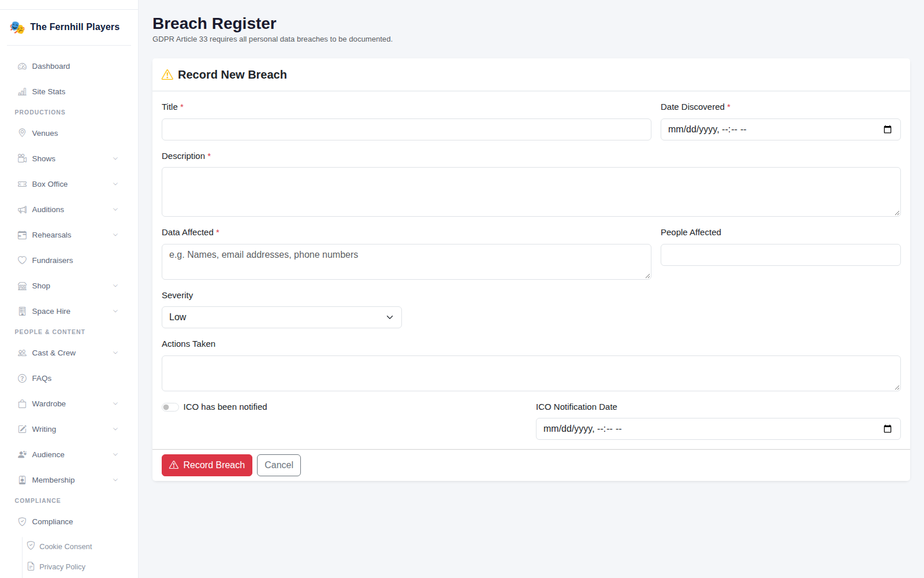This screenshot has height=578, width=924.
Task: Click the FAQs question mark icon
Action: click(x=22, y=379)
